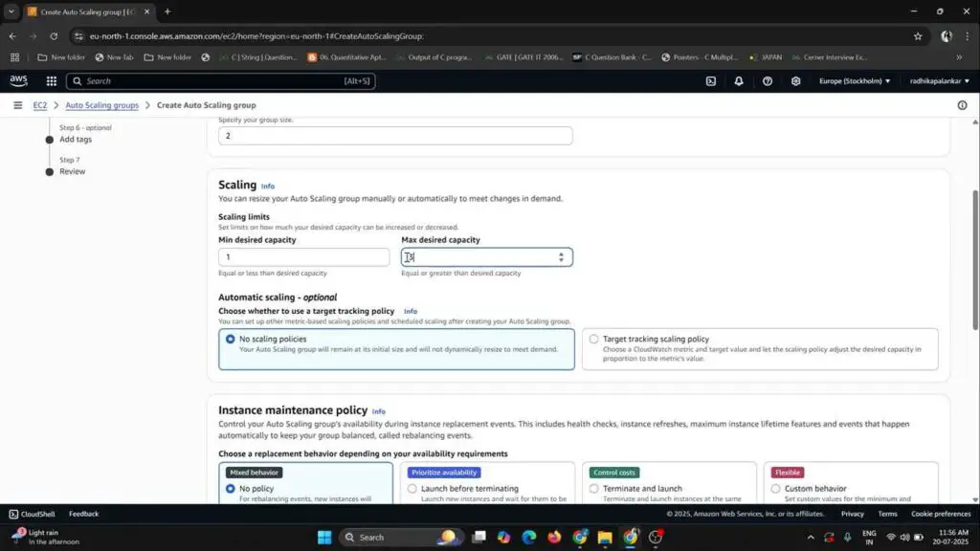980x551 pixels.
Task: Open the notifications bell
Action: [739, 80]
